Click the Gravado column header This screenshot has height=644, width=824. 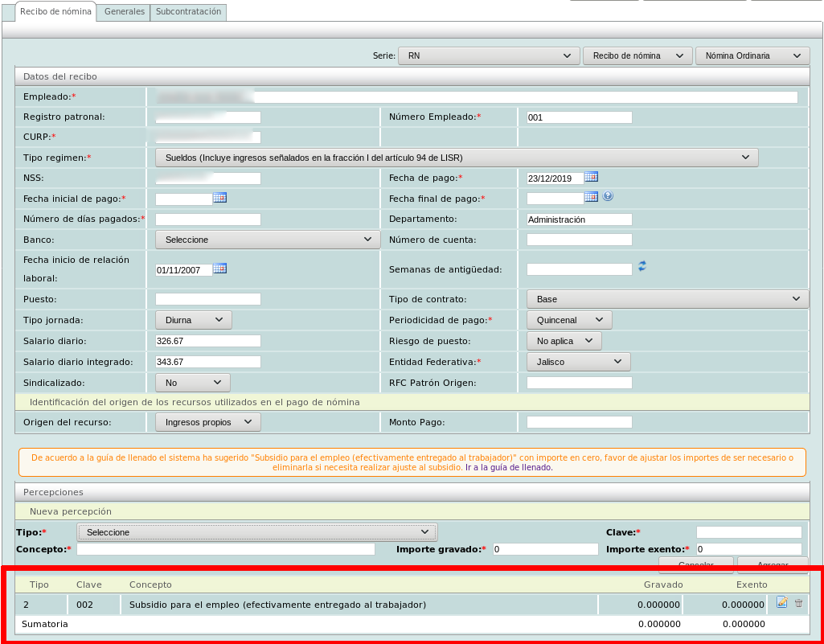click(x=663, y=585)
